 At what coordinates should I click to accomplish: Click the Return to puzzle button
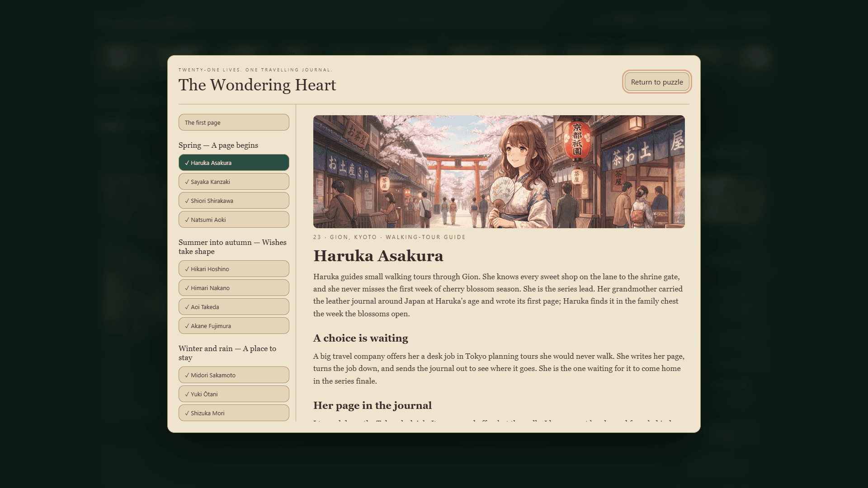(657, 82)
